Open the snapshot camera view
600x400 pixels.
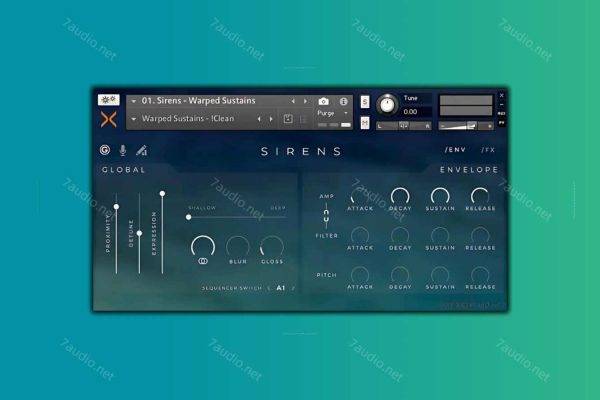tap(324, 101)
